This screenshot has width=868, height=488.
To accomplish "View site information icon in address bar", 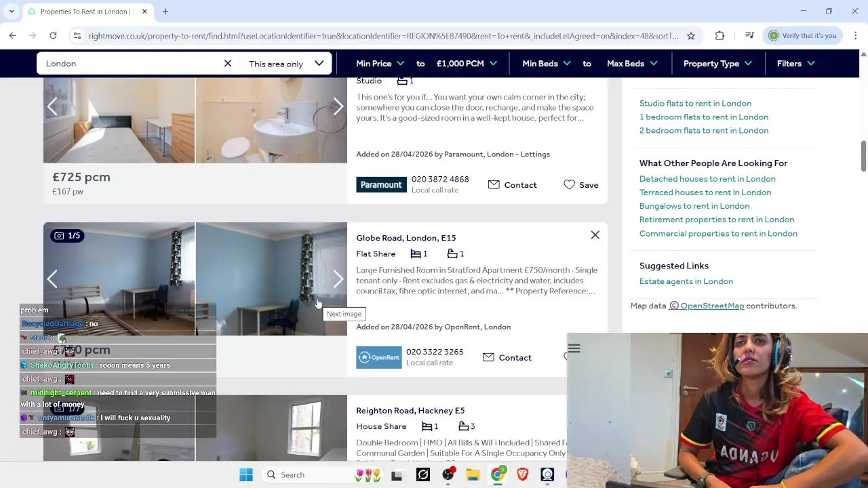I will [77, 36].
